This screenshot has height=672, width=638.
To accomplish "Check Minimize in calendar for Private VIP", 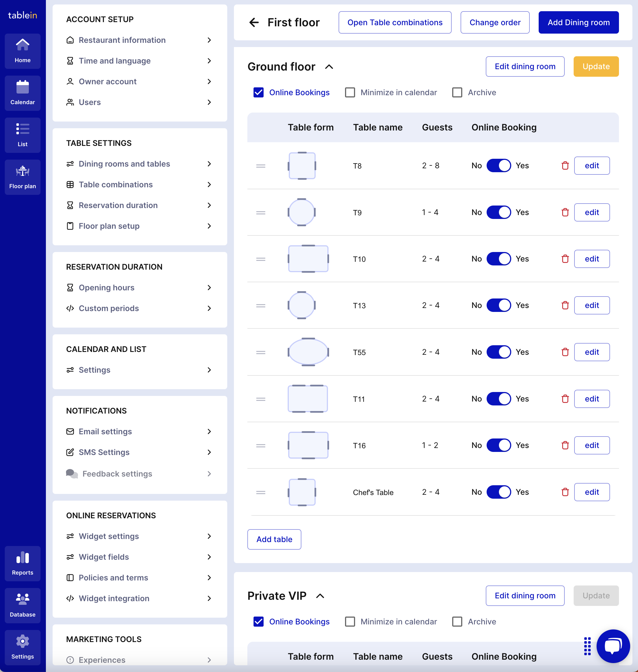I will pos(350,622).
